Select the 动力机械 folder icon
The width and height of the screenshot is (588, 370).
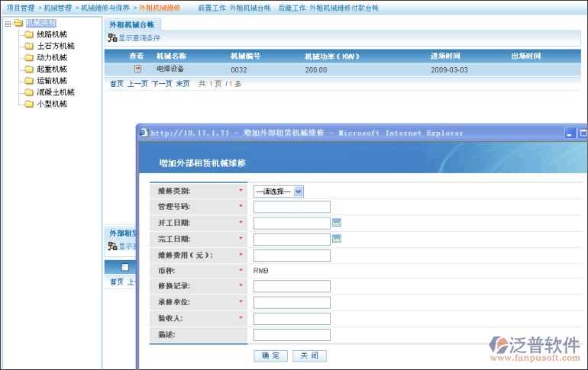(x=29, y=57)
